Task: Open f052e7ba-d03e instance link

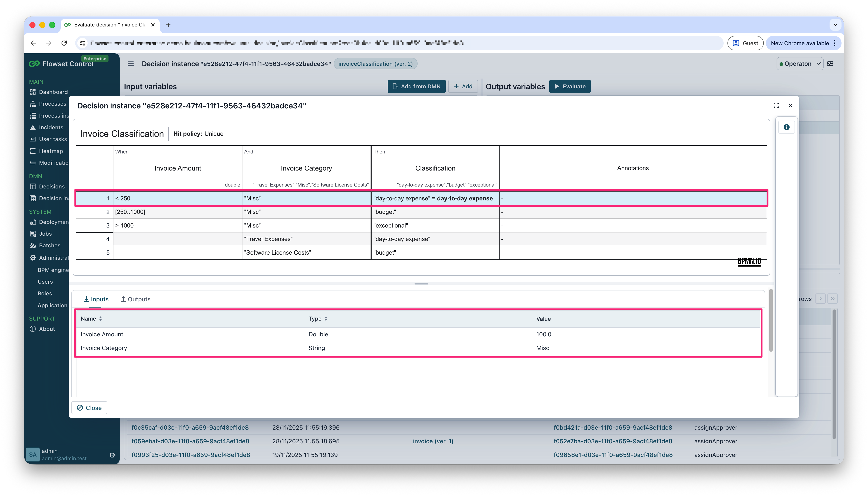Action: (613, 441)
